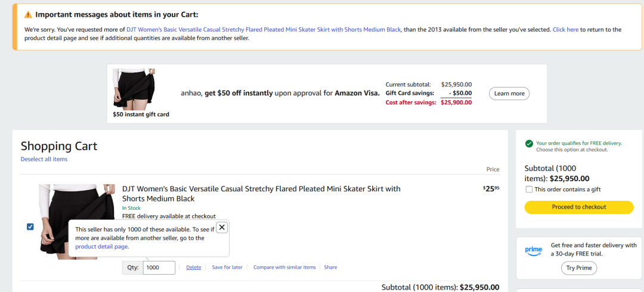Open Compare with similar items
Screen dimensions: 644x292
284,268
